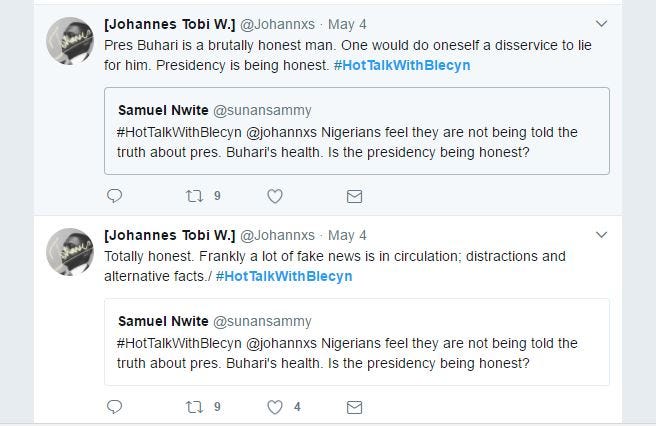The width and height of the screenshot is (656, 426).
Task: Open #HotTalkWithBlecyn hashtag in second tweet
Action: click(284, 276)
